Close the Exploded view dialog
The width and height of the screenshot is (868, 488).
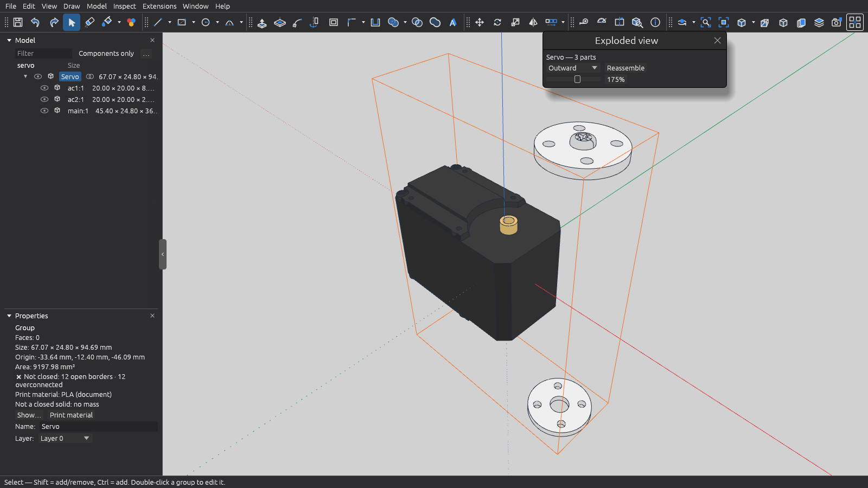pos(717,41)
